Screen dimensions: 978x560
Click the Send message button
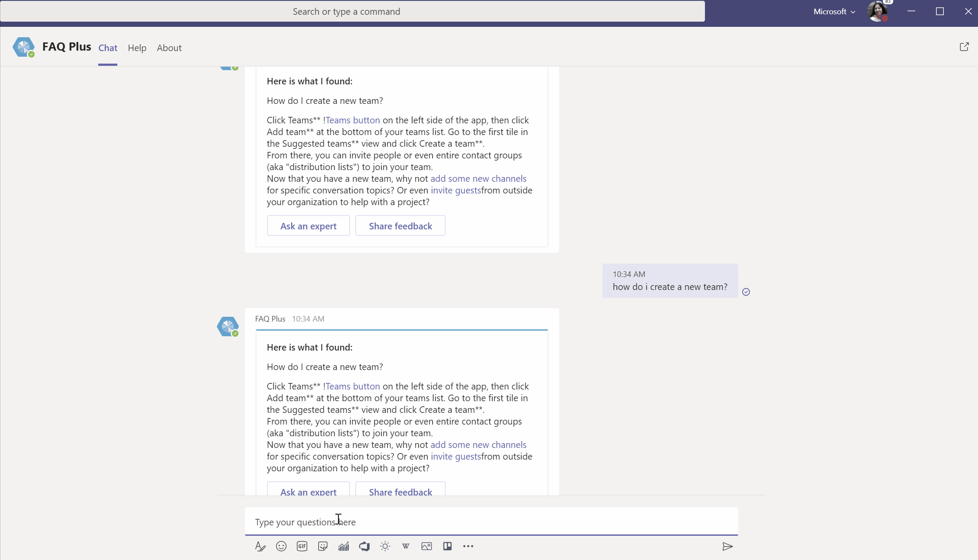click(728, 547)
